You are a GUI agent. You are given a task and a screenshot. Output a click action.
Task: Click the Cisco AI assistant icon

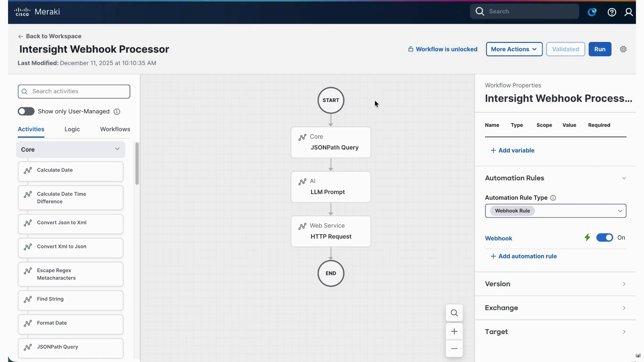[592, 12]
